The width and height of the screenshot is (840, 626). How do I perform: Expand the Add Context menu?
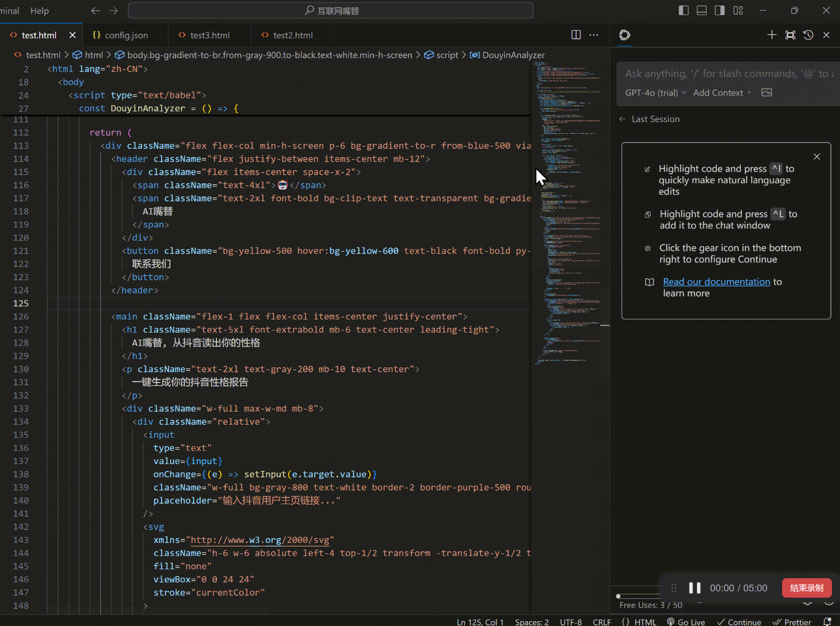click(x=722, y=93)
